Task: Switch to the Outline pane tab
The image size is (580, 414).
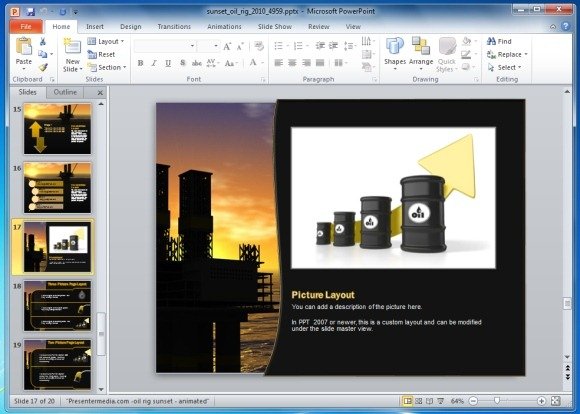Action: (65, 92)
